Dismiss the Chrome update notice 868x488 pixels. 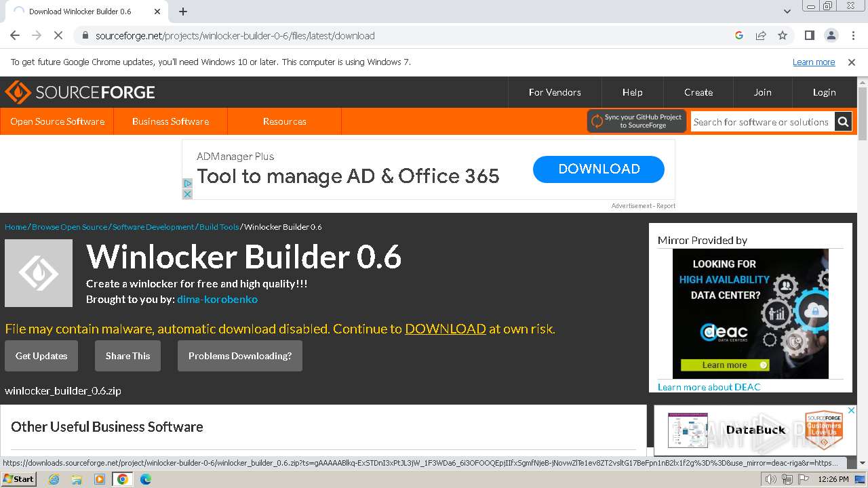pos(852,62)
